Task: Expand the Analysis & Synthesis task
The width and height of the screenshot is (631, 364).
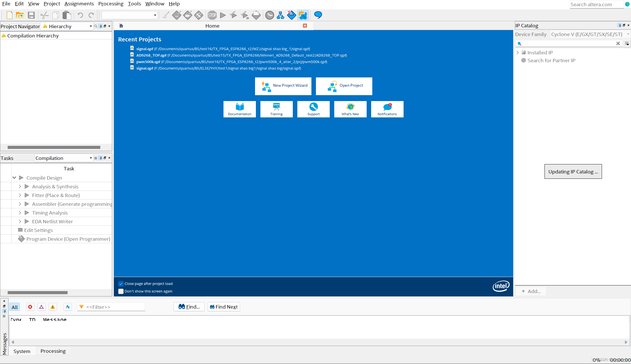Action: click(x=20, y=187)
